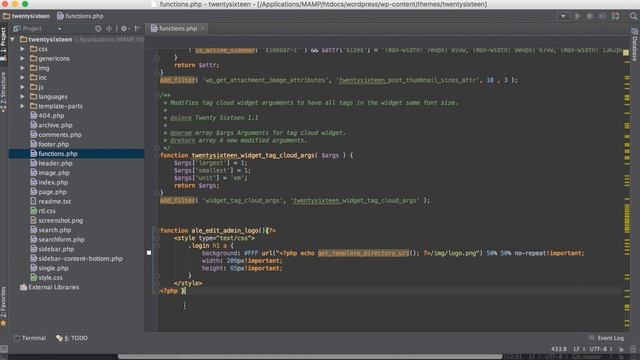Expand the template-parts folder
The width and height of the screenshot is (640, 360).
click(x=22, y=106)
